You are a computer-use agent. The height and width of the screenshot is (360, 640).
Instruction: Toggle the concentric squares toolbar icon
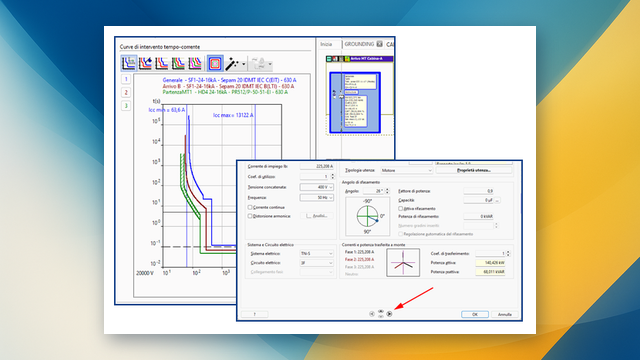click(x=215, y=63)
